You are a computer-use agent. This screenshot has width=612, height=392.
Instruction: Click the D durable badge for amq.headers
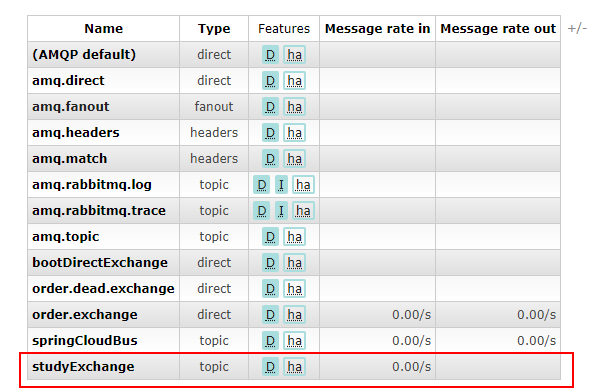click(x=270, y=133)
